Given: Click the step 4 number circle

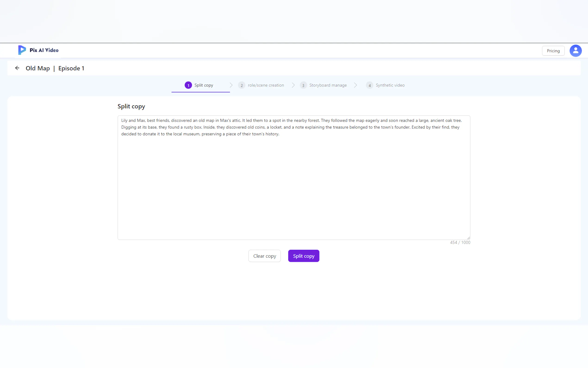Looking at the screenshot, I should 369,85.
